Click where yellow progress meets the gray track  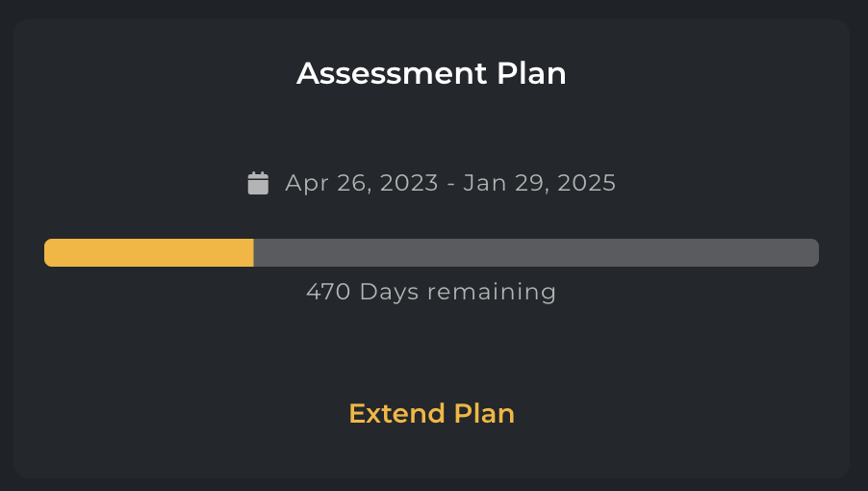[253, 252]
